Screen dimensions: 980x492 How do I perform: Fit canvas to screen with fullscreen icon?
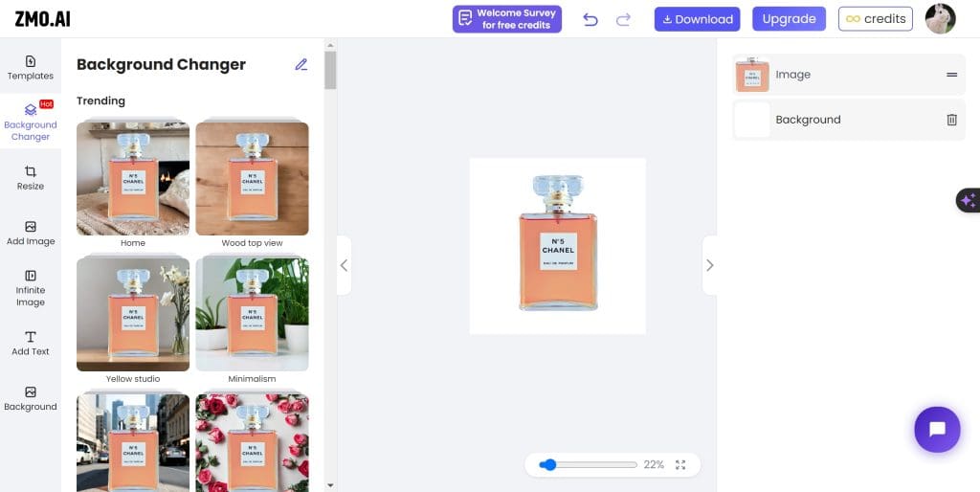click(x=680, y=464)
